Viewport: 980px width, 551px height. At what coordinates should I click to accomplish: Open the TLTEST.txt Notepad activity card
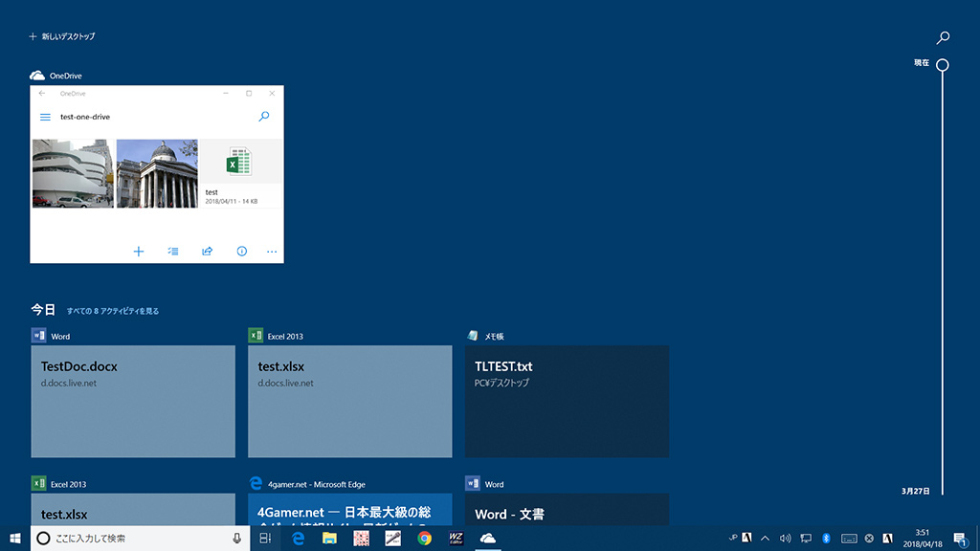coord(567,401)
